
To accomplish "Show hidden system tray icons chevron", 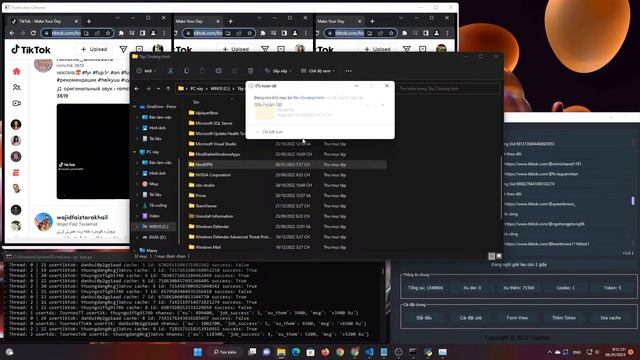I will [549, 352].
